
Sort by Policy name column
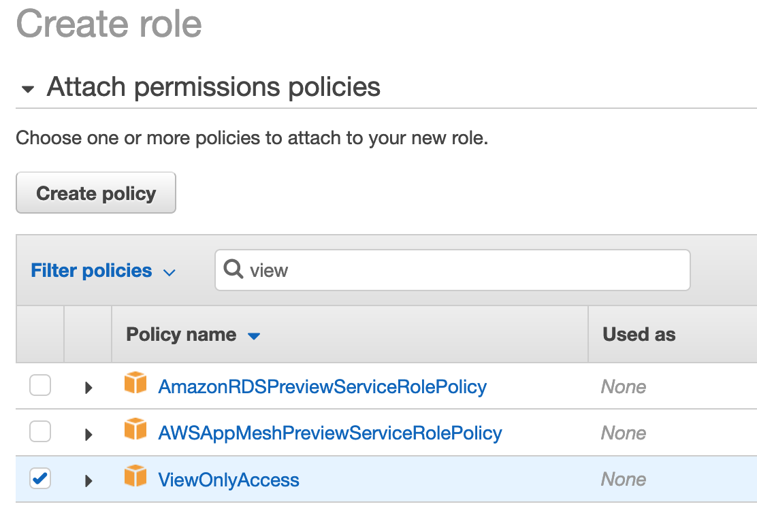pyautogui.click(x=193, y=334)
